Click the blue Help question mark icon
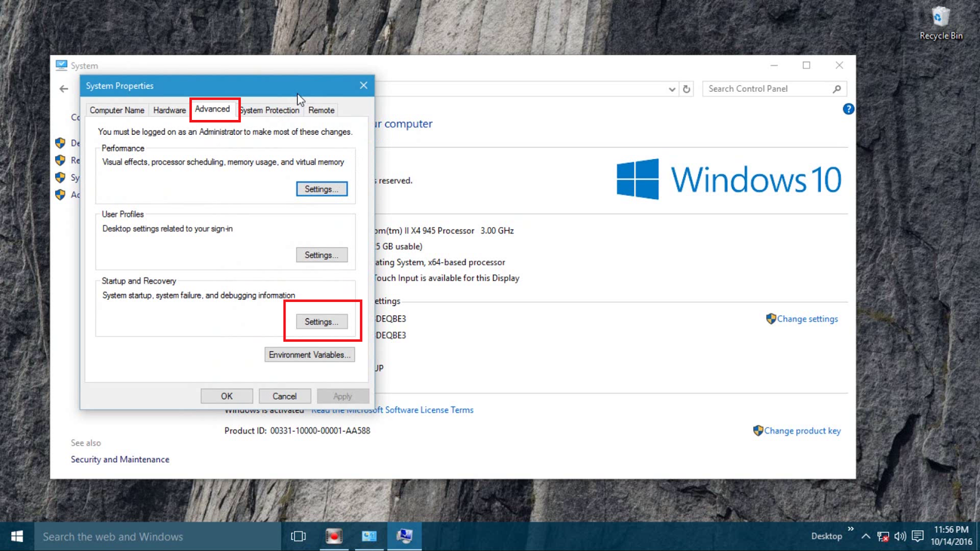Screen dimensions: 980x551 pyautogui.click(x=848, y=108)
